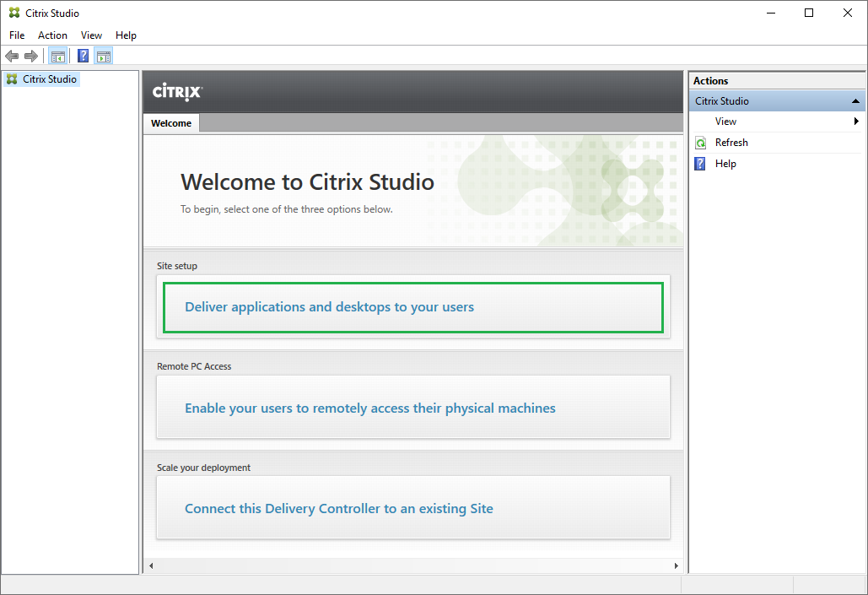
Task: Click Connect this Delivery Controller to existing Site
Action: (338, 508)
